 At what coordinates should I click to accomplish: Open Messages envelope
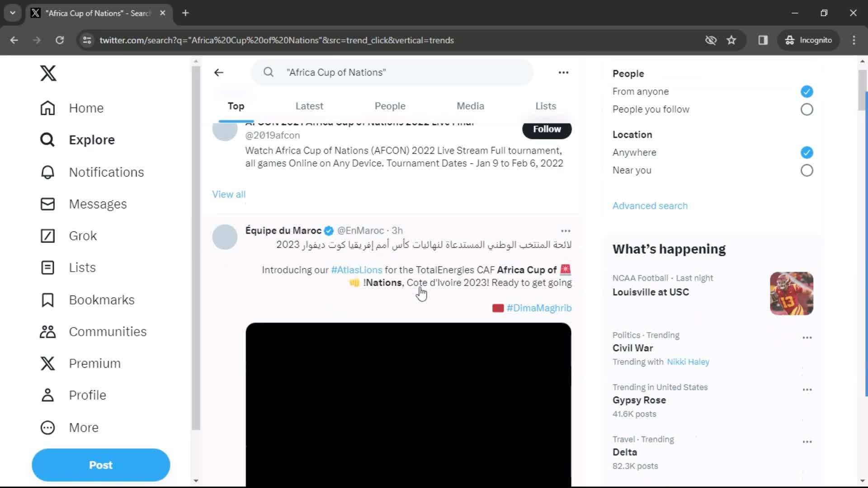(83, 204)
